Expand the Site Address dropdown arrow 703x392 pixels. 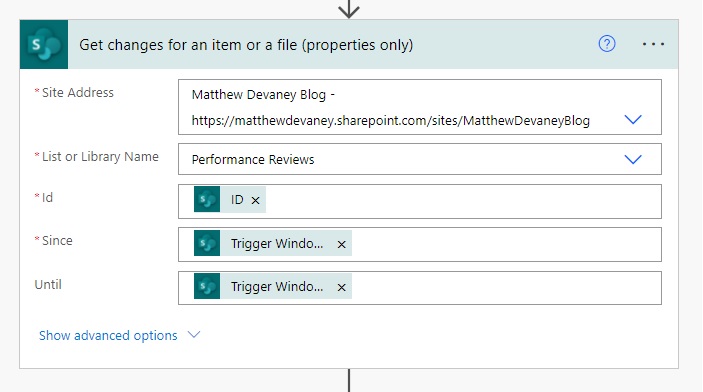point(633,119)
